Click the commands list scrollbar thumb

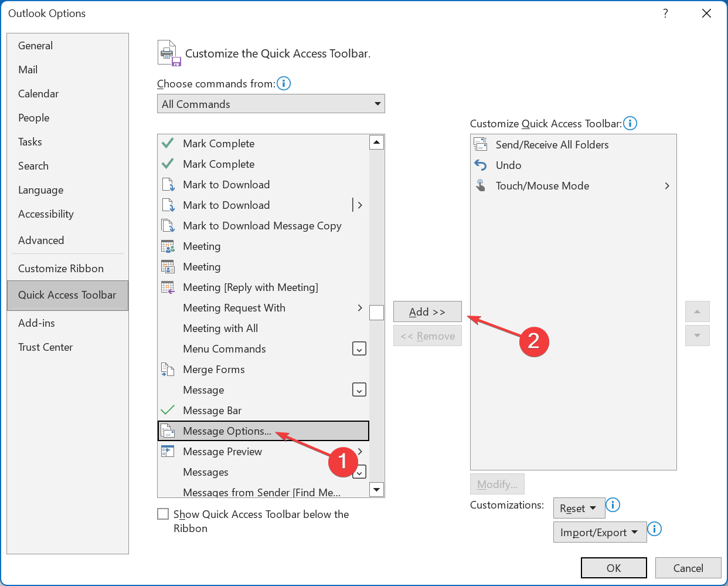tap(377, 313)
